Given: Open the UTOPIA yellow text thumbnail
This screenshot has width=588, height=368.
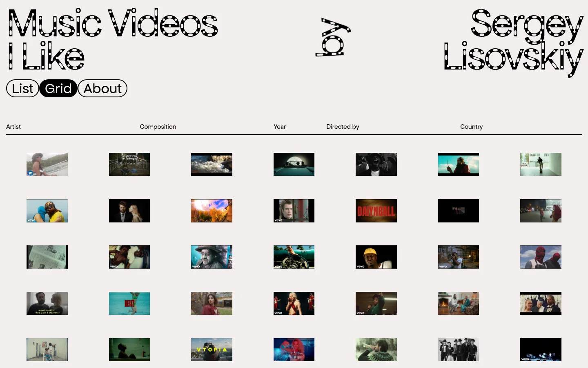Looking at the screenshot, I should [212, 350].
